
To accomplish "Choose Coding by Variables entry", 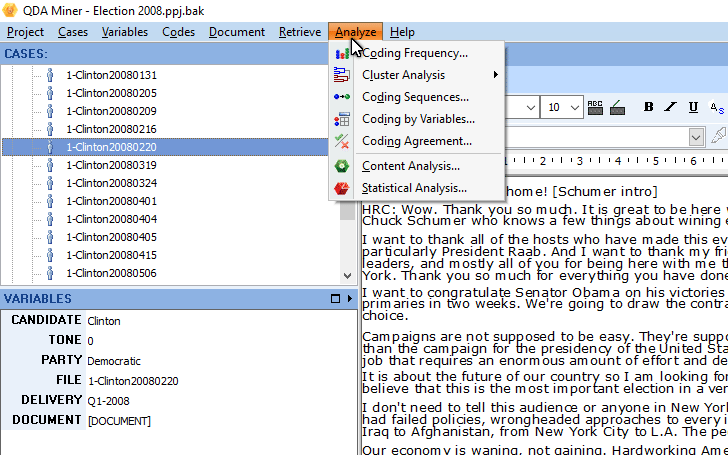I will (416, 119).
